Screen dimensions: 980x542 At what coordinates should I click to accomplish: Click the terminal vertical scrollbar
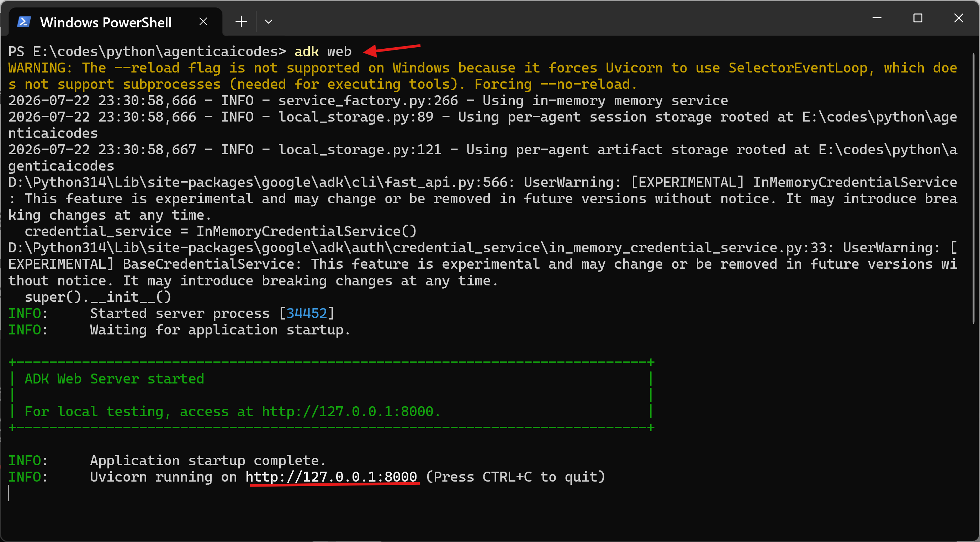tap(974, 189)
